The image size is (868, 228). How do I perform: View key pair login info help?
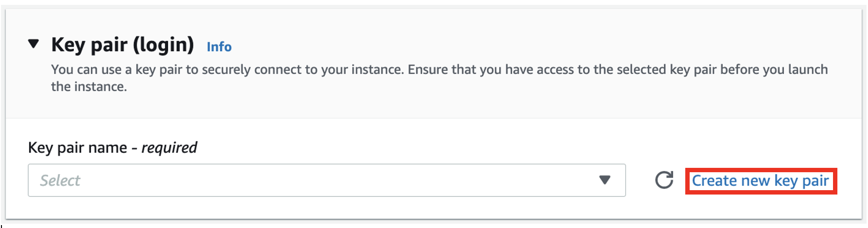pyautogui.click(x=219, y=47)
